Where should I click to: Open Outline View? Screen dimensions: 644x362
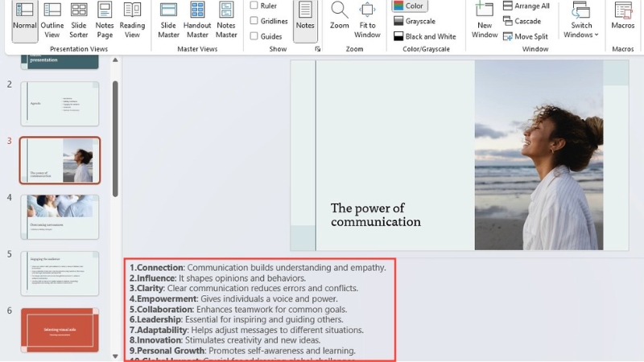[x=52, y=21]
